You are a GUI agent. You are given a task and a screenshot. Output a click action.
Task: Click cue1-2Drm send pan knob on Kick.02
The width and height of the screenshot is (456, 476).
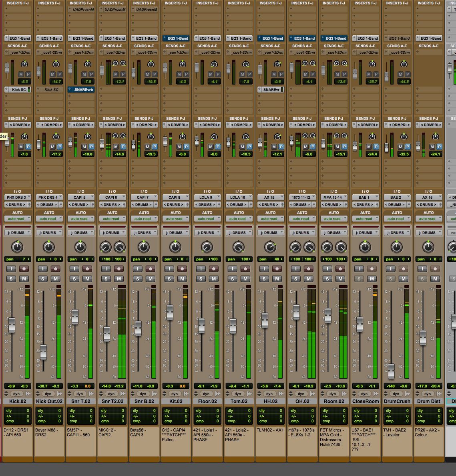pyautogui.click(x=24, y=64)
